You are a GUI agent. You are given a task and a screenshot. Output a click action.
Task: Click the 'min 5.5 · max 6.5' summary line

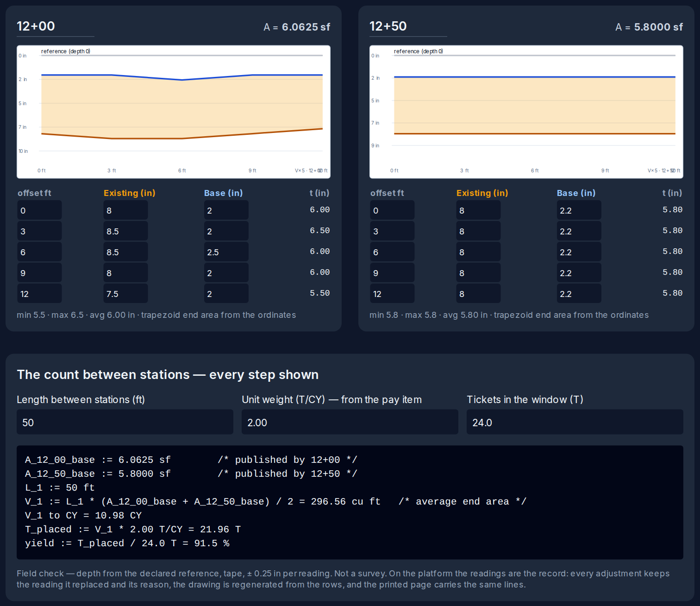pyautogui.click(x=156, y=315)
